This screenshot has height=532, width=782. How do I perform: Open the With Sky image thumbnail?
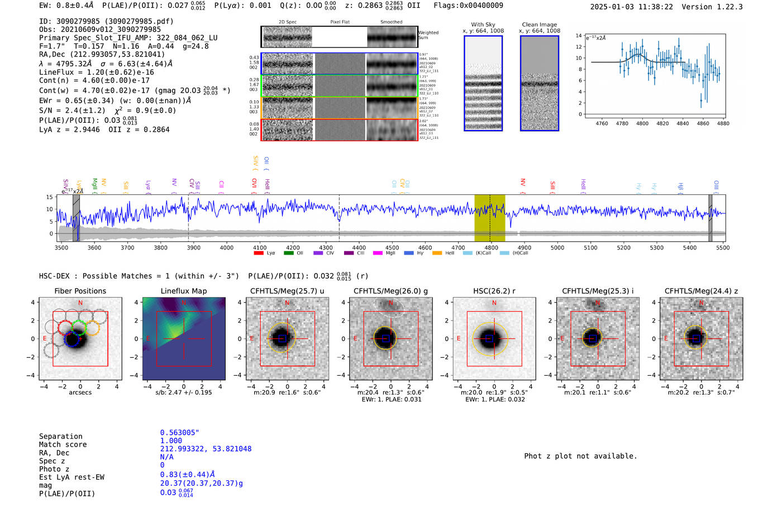click(x=483, y=83)
